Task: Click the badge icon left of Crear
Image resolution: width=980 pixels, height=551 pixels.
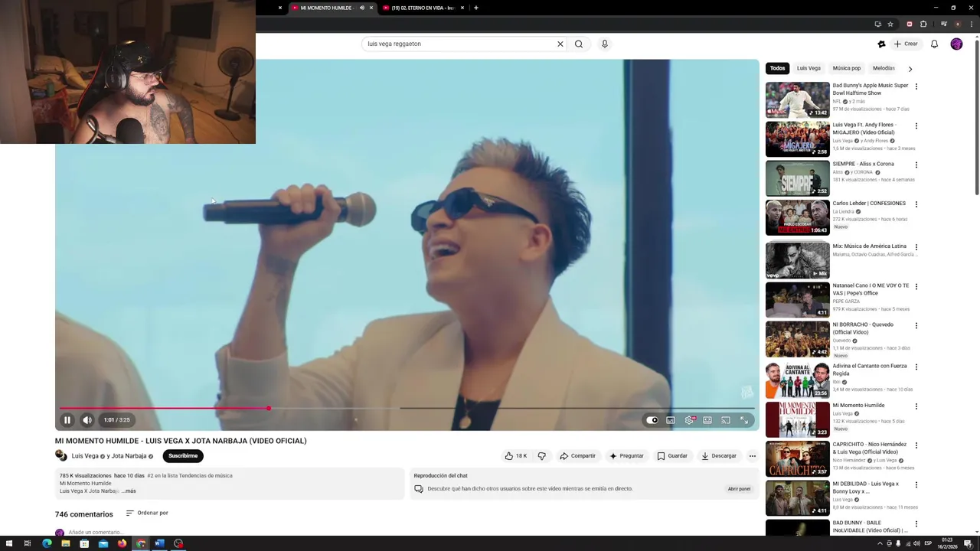Action: (x=881, y=44)
